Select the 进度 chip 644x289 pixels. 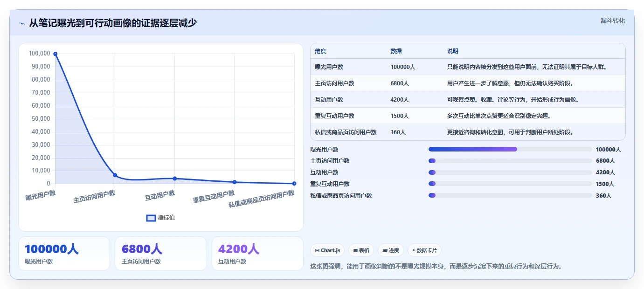click(x=391, y=250)
